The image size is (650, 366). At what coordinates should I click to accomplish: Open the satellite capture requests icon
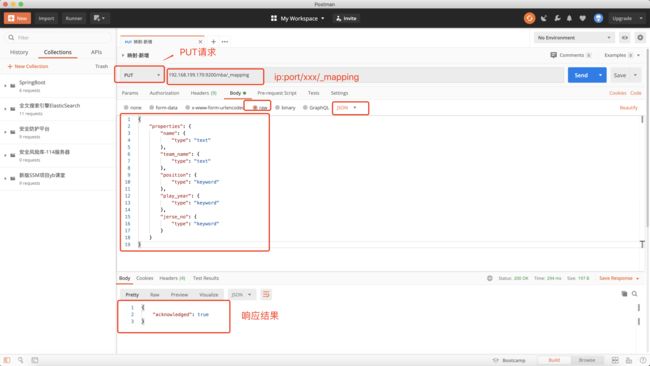coord(544,18)
